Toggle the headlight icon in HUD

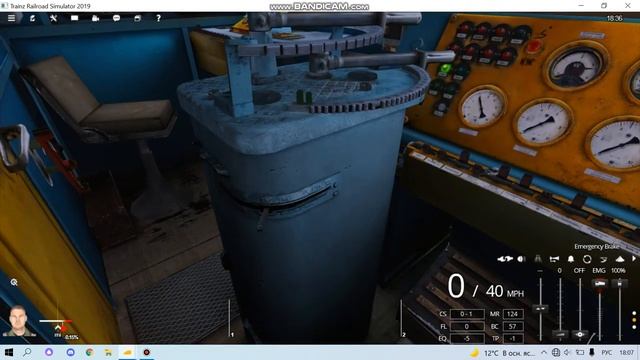(x=521, y=259)
